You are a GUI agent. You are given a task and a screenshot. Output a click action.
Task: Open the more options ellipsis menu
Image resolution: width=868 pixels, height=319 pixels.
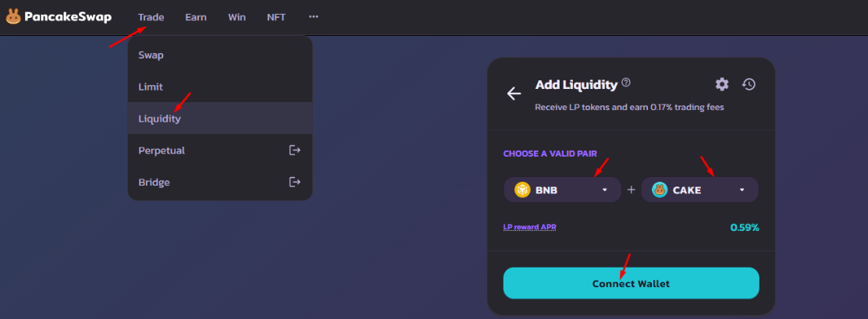click(x=314, y=16)
